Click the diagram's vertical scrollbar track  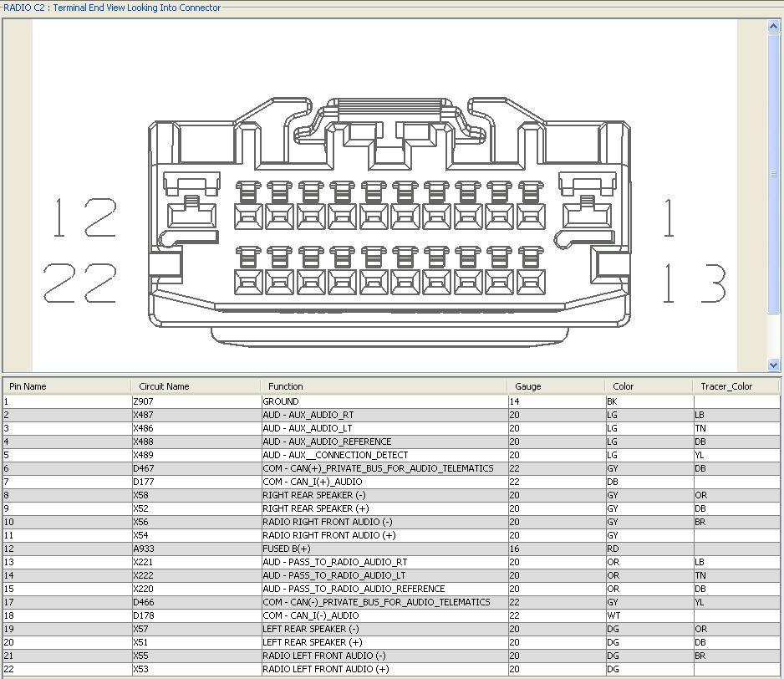pyautogui.click(x=773, y=251)
